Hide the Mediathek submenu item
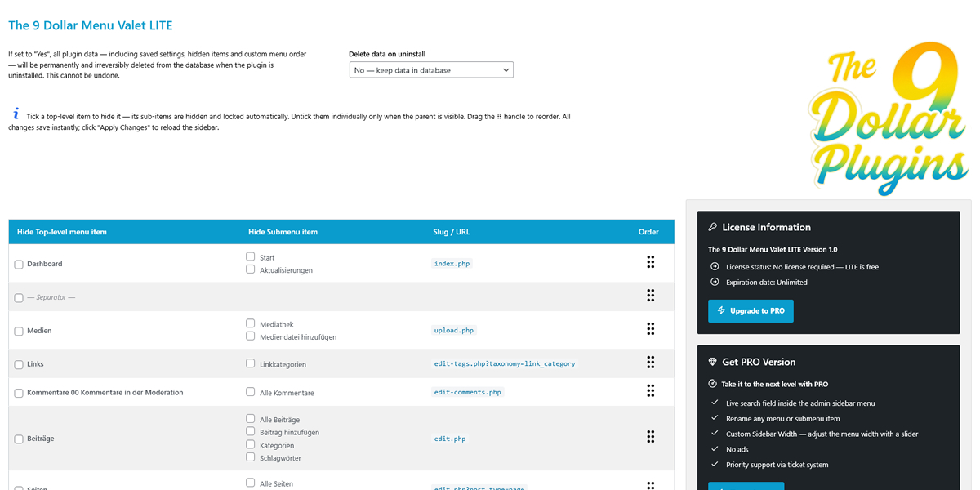Image resolution: width=980 pixels, height=490 pixels. (251, 323)
